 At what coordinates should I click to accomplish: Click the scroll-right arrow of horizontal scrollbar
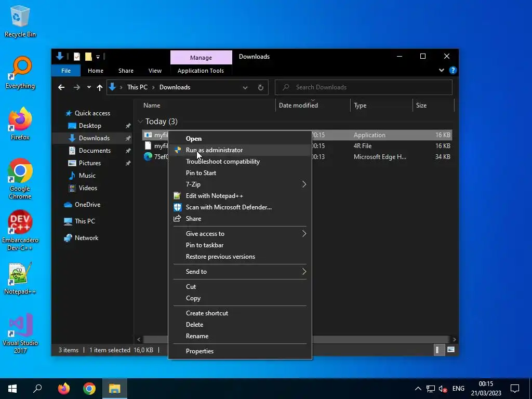pyautogui.click(x=454, y=339)
